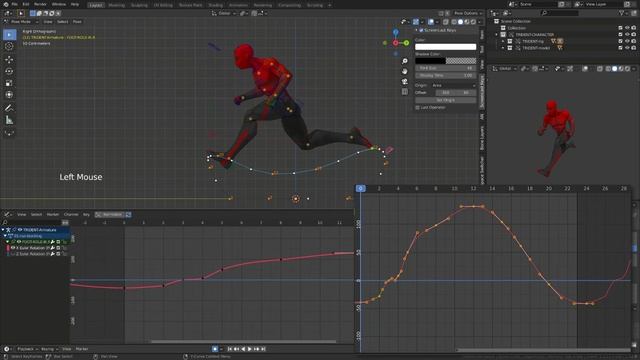Open the Window menu
This screenshot has width=640, height=360.
pos(59,4)
